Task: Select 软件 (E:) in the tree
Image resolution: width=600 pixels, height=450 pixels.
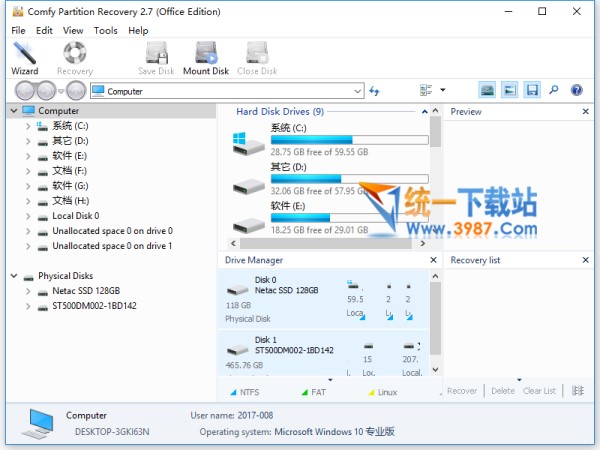Action: click(x=69, y=156)
